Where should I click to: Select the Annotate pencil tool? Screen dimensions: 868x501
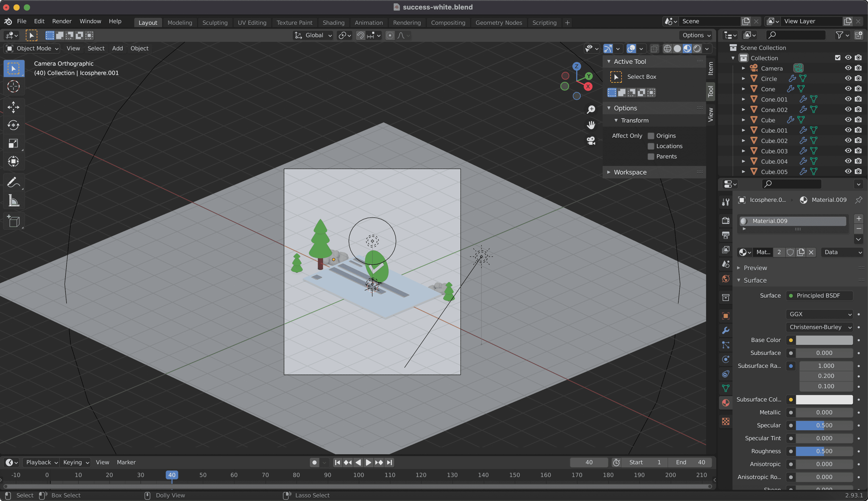click(13, 182)
